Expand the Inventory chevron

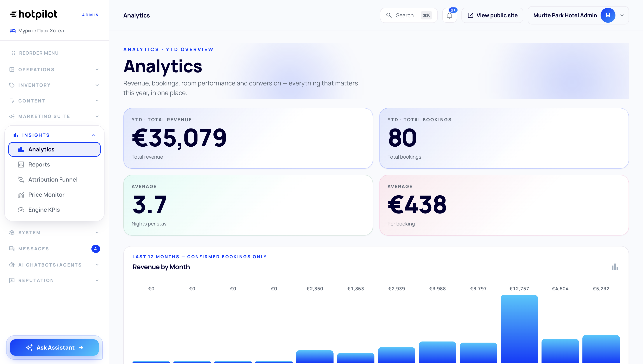point(97,85)
